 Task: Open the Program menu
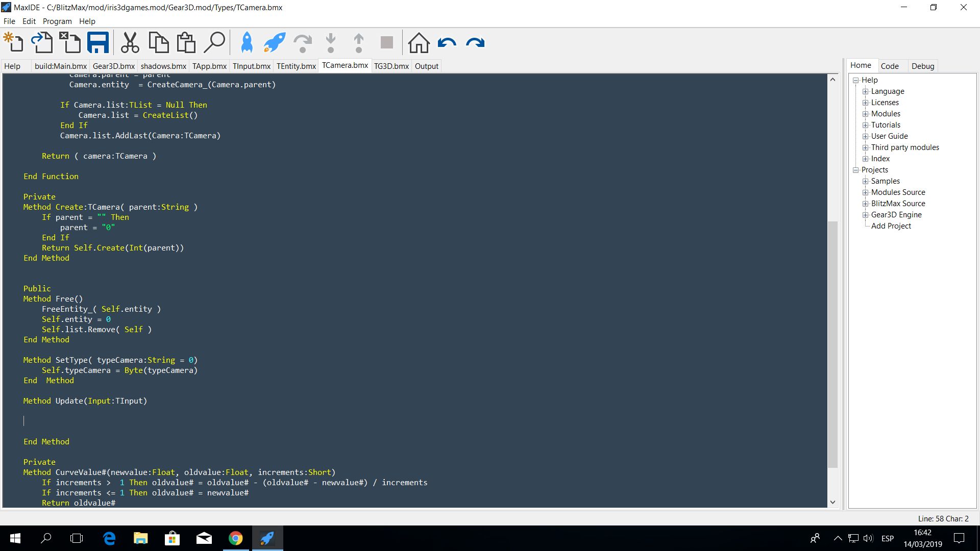[x=57, y=21]
